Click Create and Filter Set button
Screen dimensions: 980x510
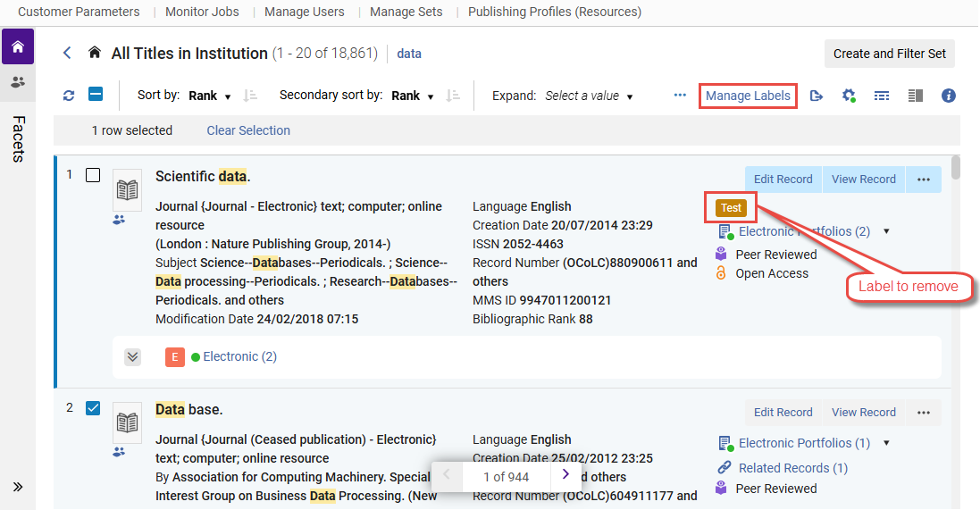890,54
